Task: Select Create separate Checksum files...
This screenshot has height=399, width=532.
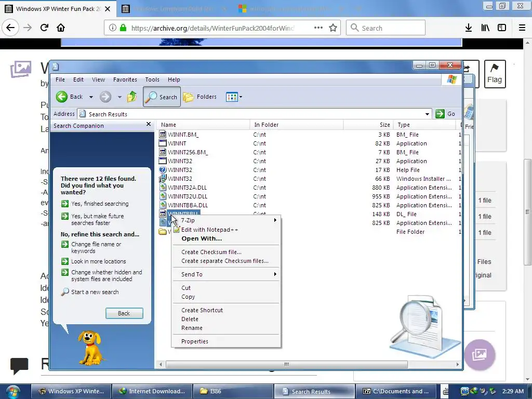Action: [225, 261]
